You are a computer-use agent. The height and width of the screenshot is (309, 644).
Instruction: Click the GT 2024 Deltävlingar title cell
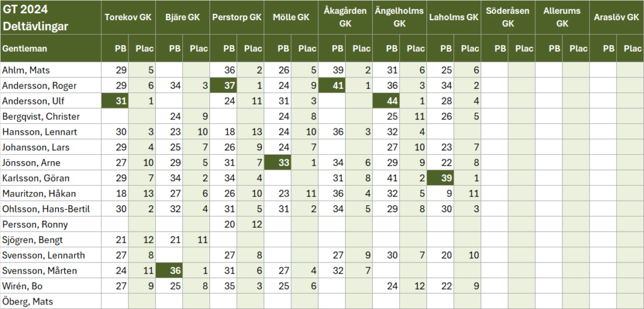coord(51,17)
